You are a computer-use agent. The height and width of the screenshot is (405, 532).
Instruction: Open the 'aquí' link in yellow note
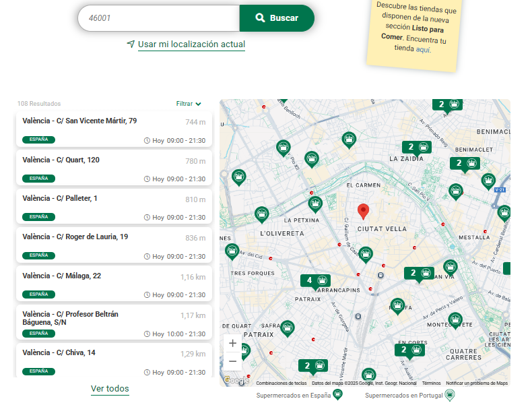pos(423,50)
